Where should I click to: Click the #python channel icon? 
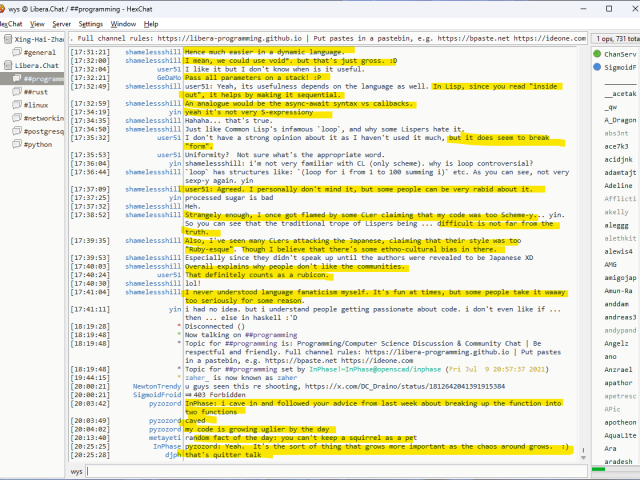[x=17, y=144]
